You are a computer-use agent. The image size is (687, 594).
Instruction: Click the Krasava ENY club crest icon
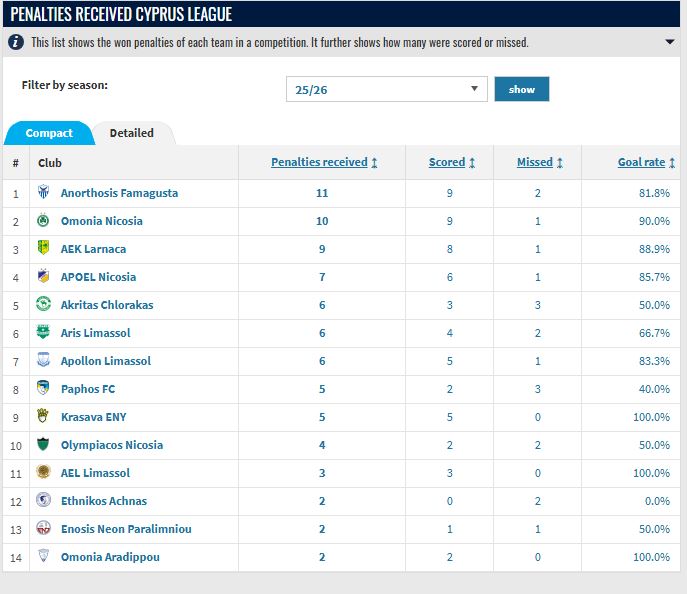(x=43, y=417)
